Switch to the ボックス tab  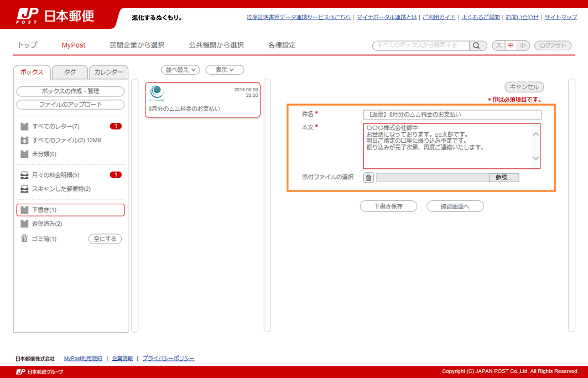pos(32,72)
